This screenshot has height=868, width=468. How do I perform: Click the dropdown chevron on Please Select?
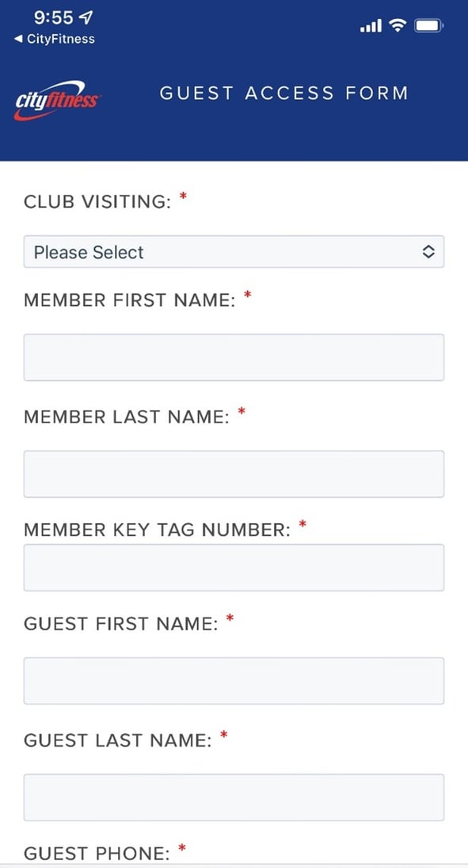428,251
